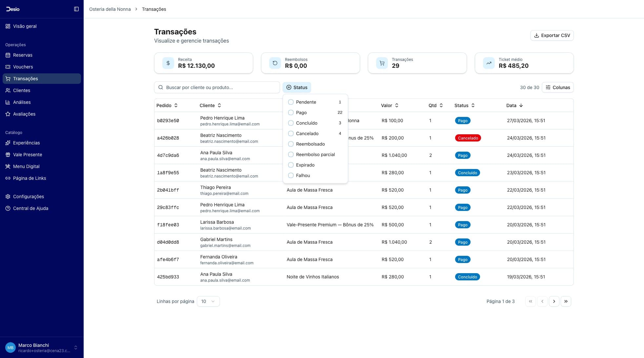Open Reservas in sidebar
The width and height of the screenshot is (644, 358).
[42, 55]
